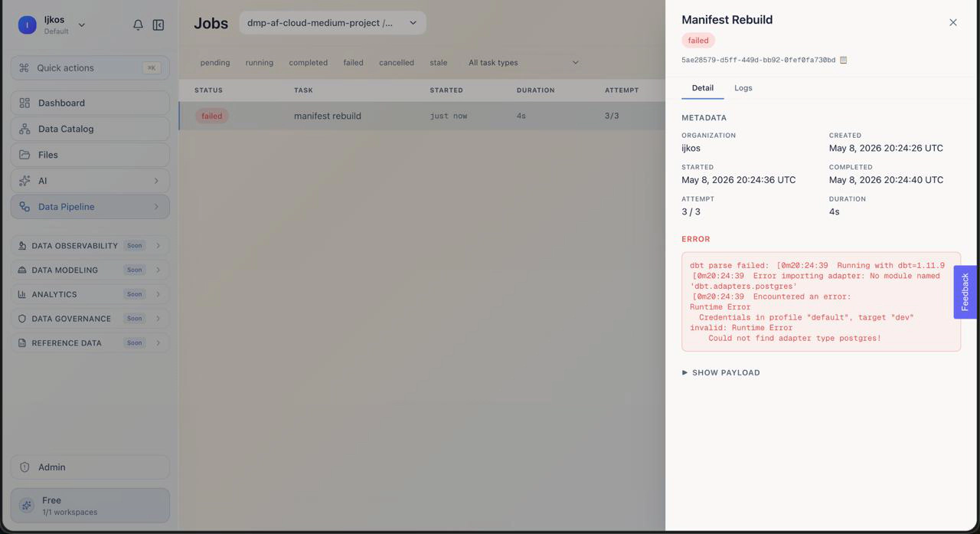Viewport: 980px width, 534px height.
Task: Click the Reference Data document icon
Action: pyautogui.click(x=21, y=343)
